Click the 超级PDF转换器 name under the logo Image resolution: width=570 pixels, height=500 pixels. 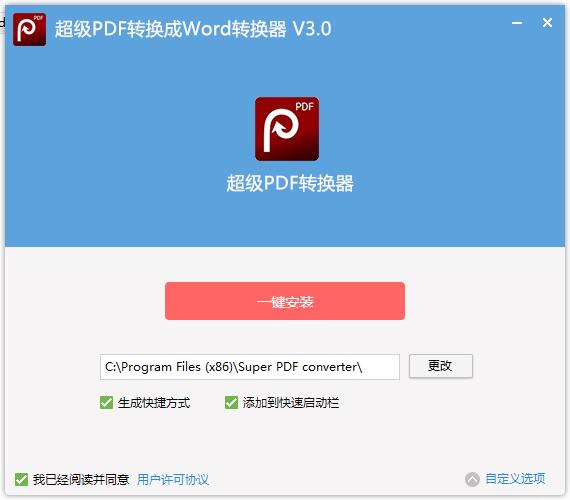[x=290, y=183]
